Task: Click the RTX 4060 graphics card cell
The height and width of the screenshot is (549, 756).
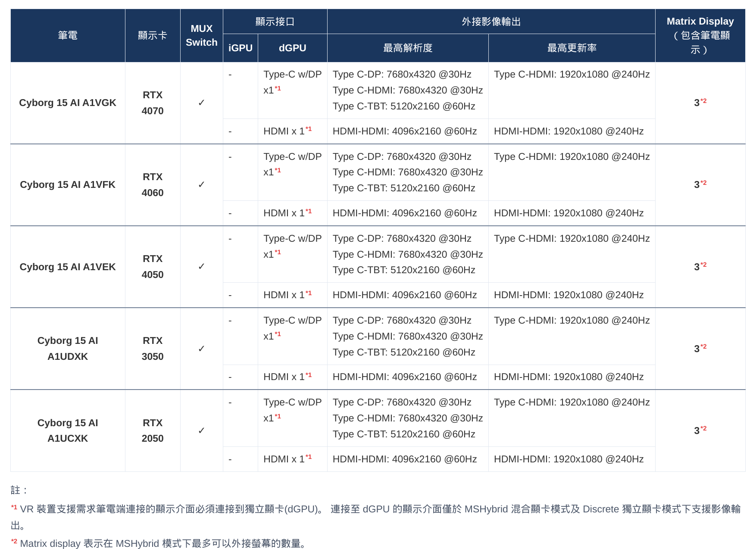Action: tap(153, 184)
